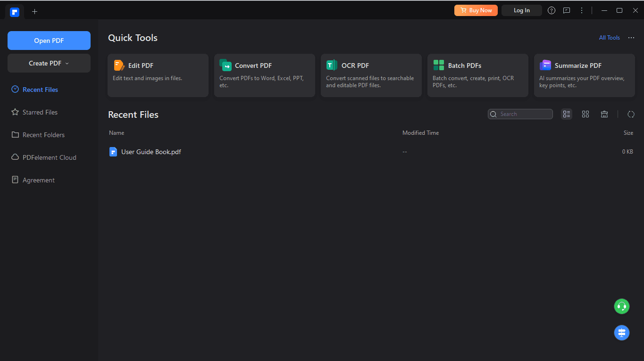644x361 pixels.
Task: Select the OCR PDF description text
Action: click(370, 82)
